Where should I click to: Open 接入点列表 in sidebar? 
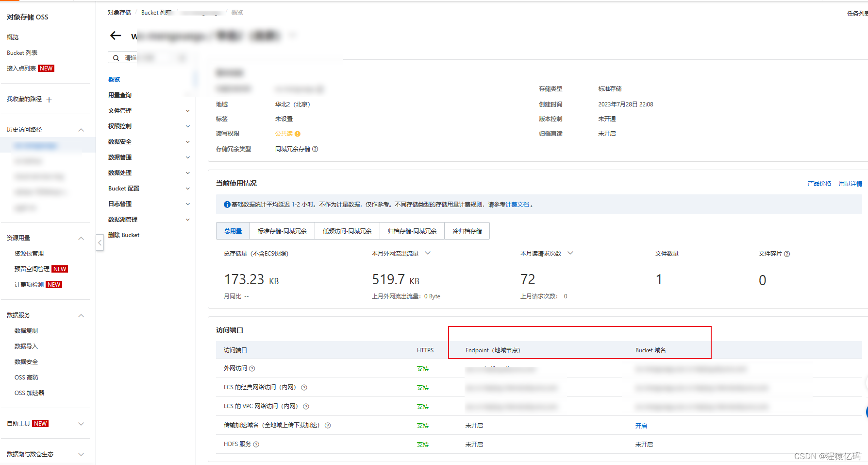[x=21, y=69]
